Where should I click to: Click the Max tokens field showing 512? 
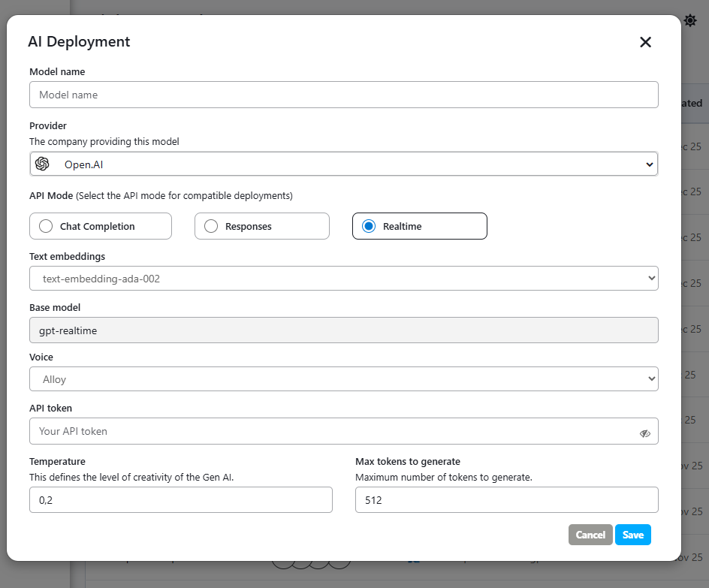(x=507, y=500)
